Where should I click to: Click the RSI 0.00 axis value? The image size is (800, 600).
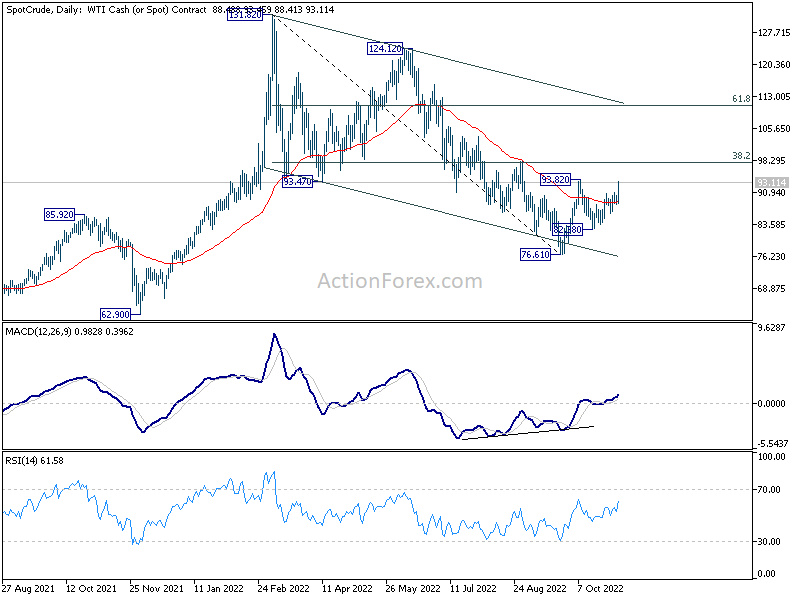click(768, 574)
